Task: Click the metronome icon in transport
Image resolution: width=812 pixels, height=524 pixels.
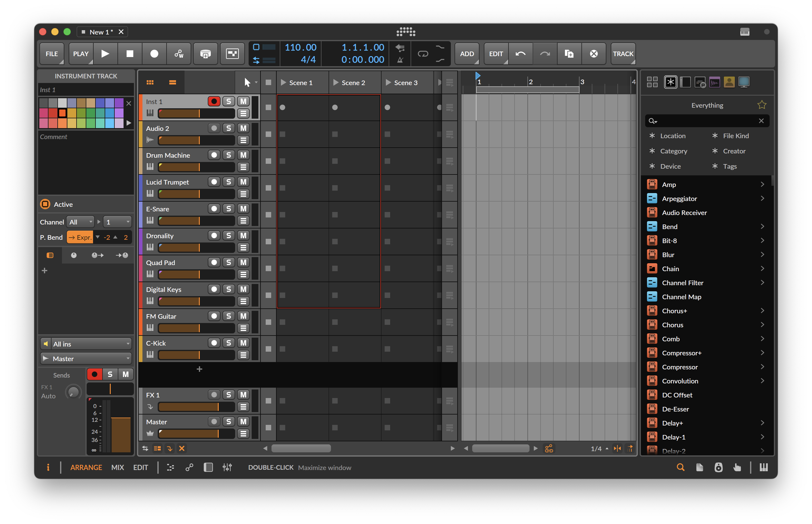Action: pyautogui.click(x=400, y=60)
